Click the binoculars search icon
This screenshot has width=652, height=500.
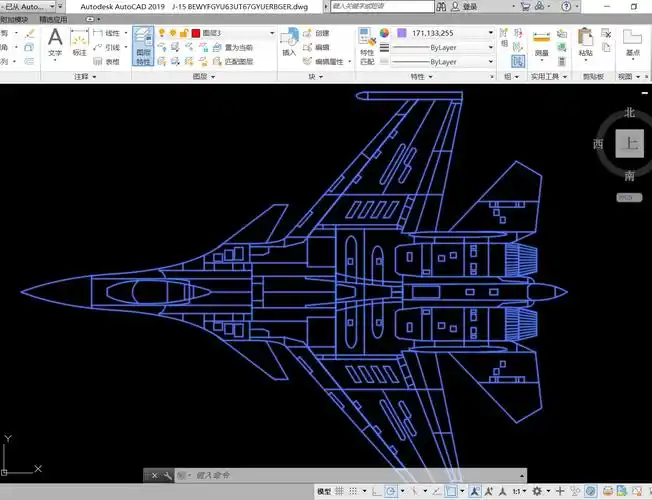[x=442, y=6]
